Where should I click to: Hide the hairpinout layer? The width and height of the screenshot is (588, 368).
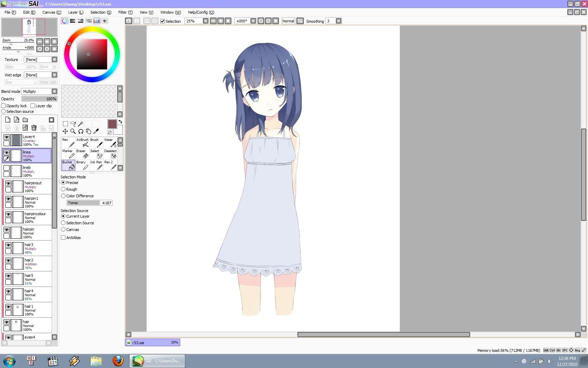tap(8, 183)
